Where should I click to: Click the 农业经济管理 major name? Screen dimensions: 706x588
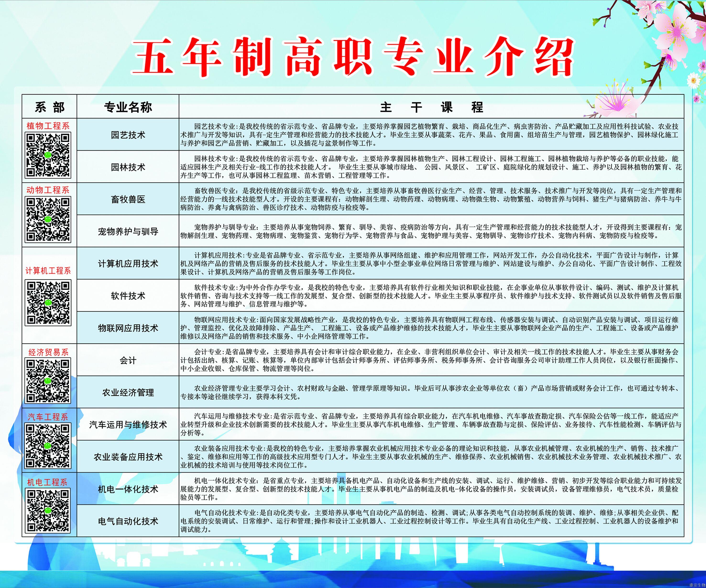128,393
